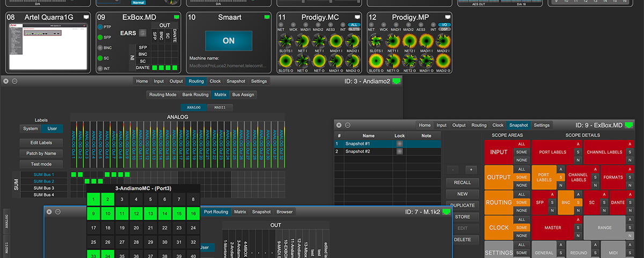Toggle channel 17 in the AndiamoMC Port3 grid
The height and width of the screenshot is (258, 644).
94,228
